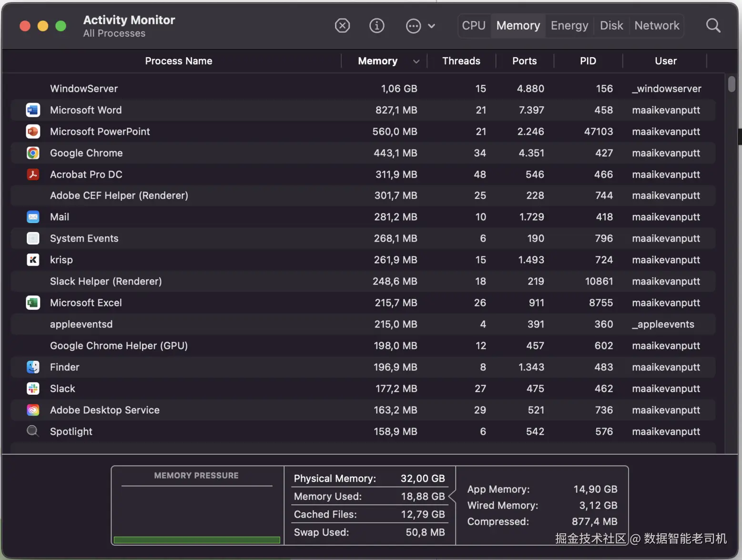The image size is (742, 560).
Task: Open the search magnifier in the toolbar
Action: pos(713,26)
